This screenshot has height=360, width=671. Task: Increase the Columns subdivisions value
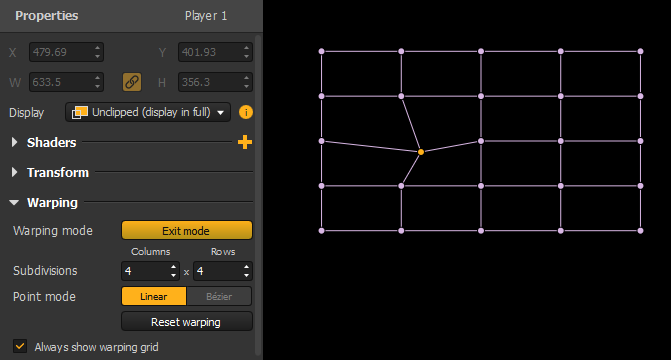[173, 267]
